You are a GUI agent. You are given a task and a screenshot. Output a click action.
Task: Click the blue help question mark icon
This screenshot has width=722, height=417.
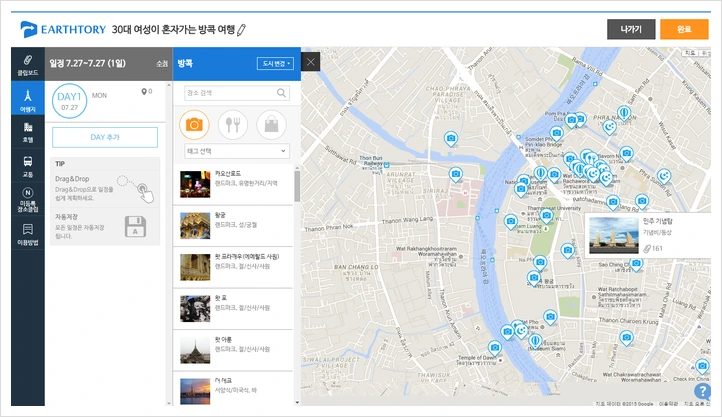coord(702,391)
